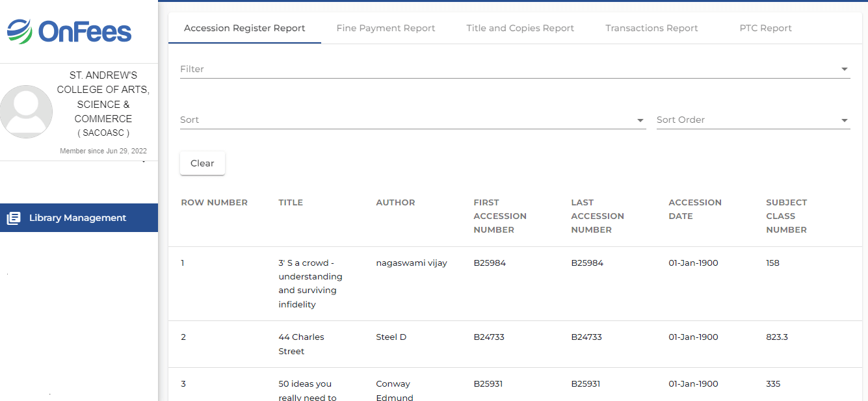Select the row for 44 Charles Street
Image resolution: width=868 pixels, height=401 pixels.
tap(301, 344)
